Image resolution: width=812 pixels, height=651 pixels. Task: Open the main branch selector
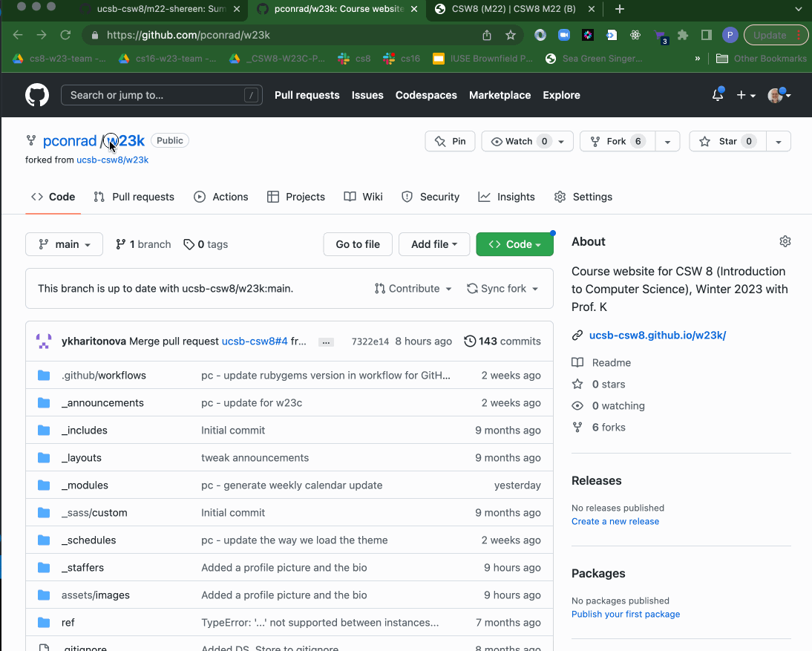(65, 244)
